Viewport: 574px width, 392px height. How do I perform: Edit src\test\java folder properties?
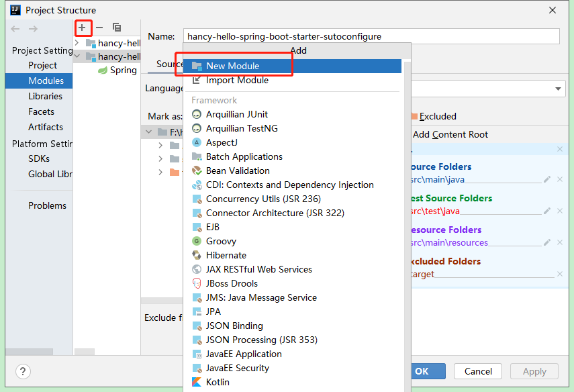point(547,211)
